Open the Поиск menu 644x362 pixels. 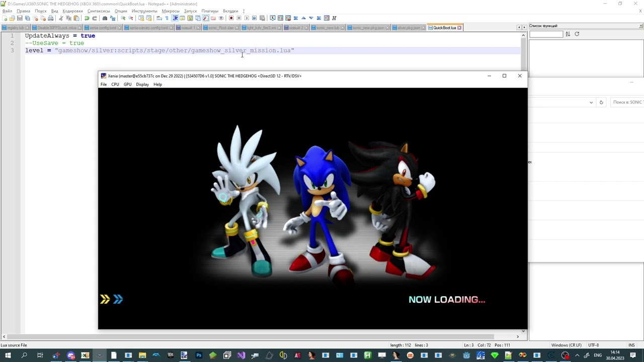click(x=41, y=11)
